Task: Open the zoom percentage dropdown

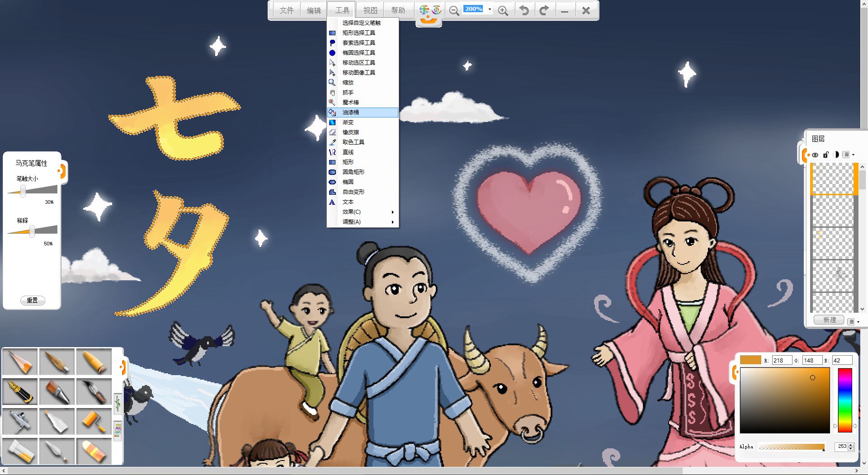Action: point(490,9)
